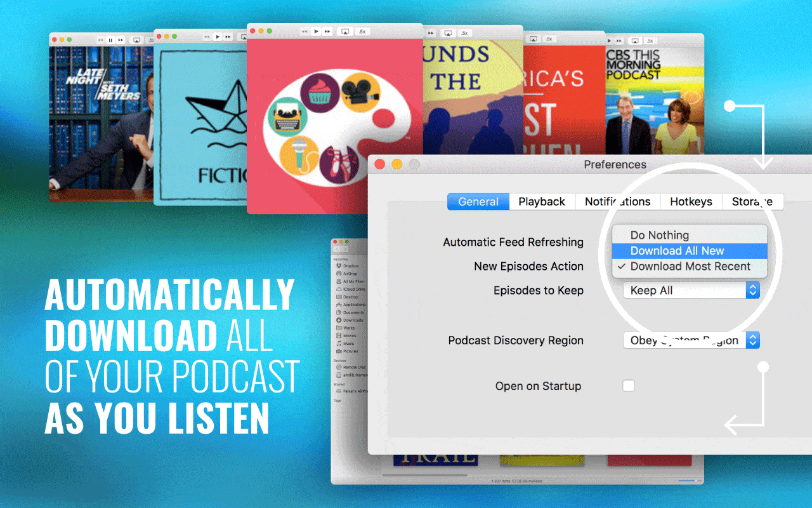Fast-forward in the Fiction podcast player window
The height and width of the screenshot is (508, 812).
(228, 37)
